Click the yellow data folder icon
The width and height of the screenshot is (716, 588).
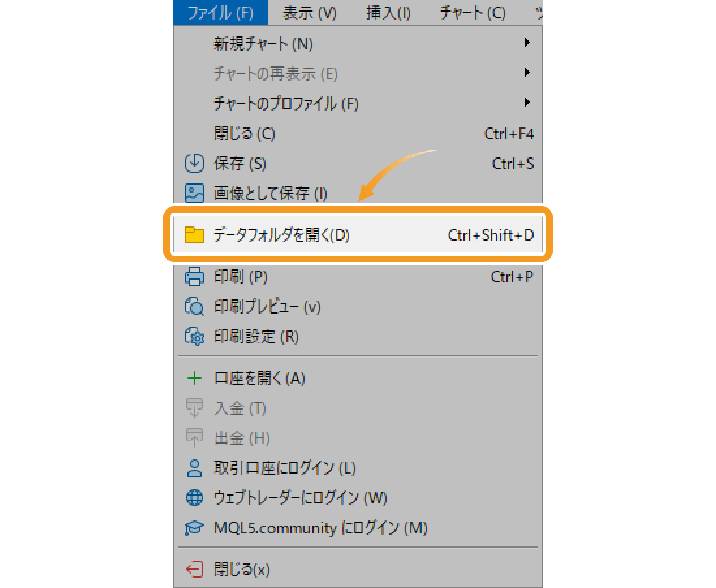tap(195, 235)
